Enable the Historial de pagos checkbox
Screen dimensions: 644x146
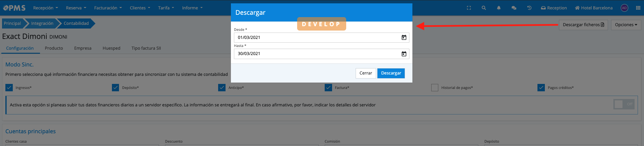pos(435,88)
